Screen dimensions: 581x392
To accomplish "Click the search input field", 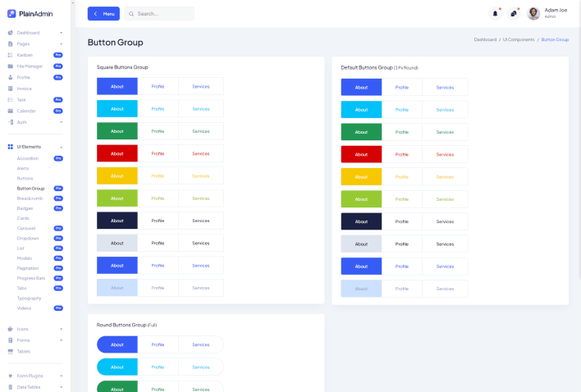I will [x=162, y=14].
